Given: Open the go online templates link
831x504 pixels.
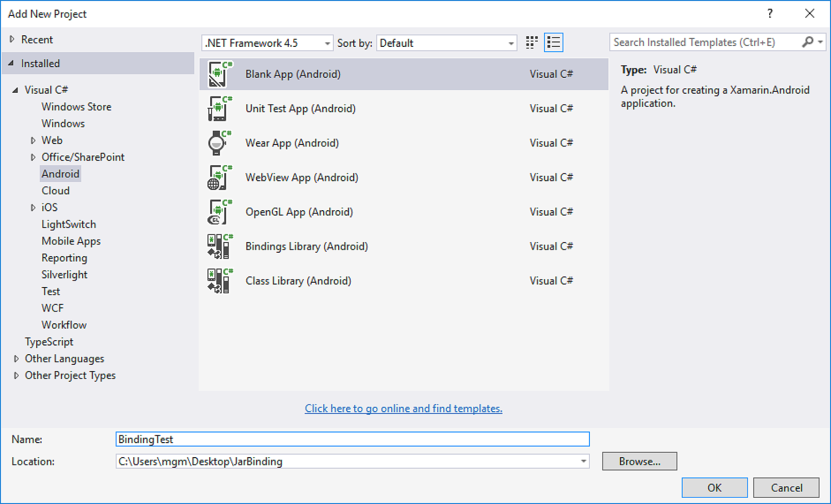Looking at the screenshot, I should (x=403, y=408).
